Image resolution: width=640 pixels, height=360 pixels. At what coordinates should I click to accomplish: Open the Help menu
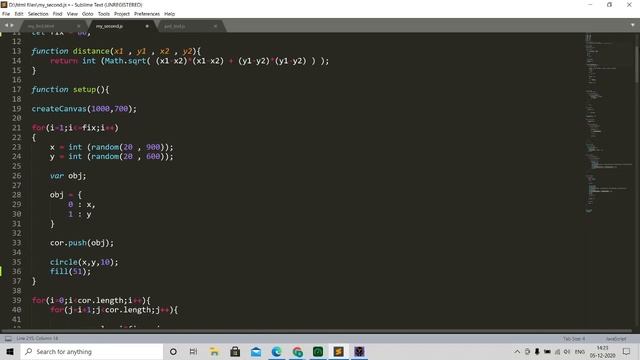[169, 14]
